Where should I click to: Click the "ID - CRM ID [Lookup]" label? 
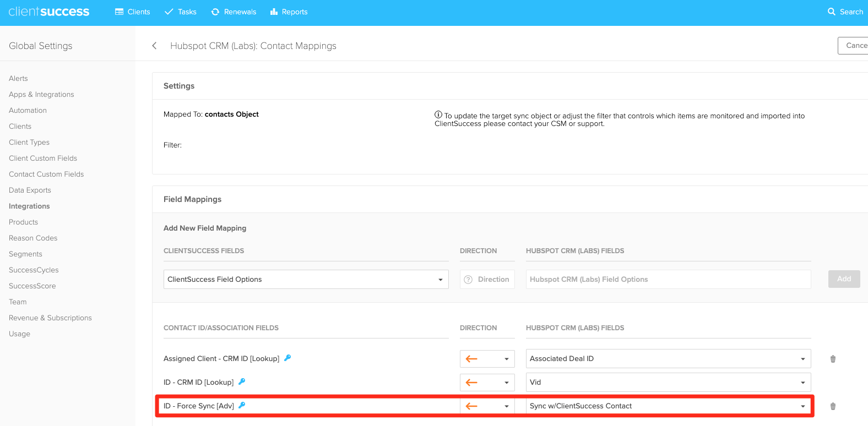click(x=198, y=382)
